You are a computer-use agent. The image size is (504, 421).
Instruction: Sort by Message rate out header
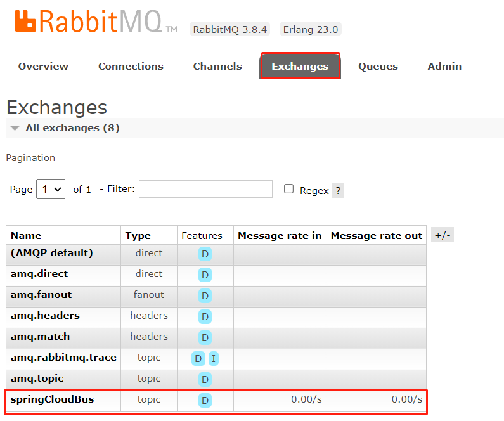click(x=377, y=236)
